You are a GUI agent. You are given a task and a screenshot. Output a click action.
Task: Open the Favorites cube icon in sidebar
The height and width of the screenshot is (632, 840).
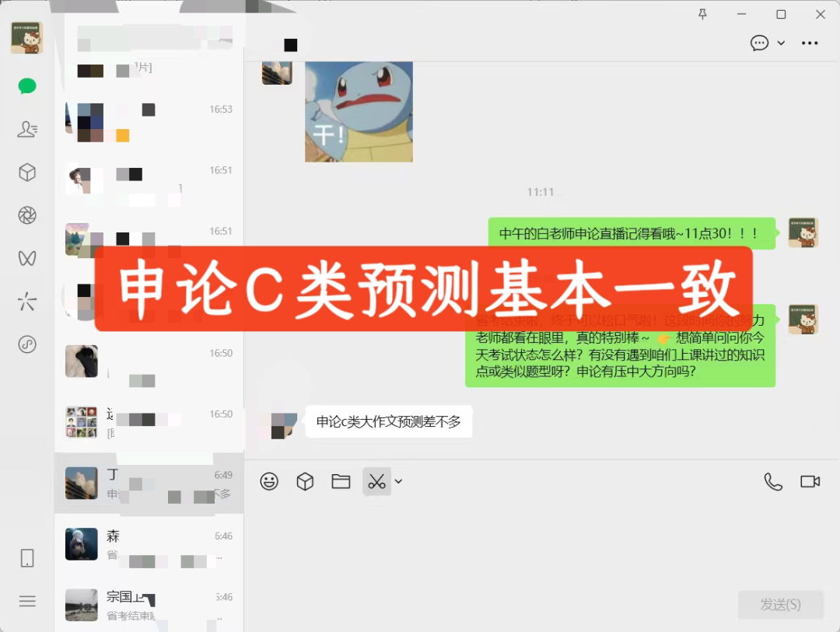pyautogui.click(x=27, y=173)
